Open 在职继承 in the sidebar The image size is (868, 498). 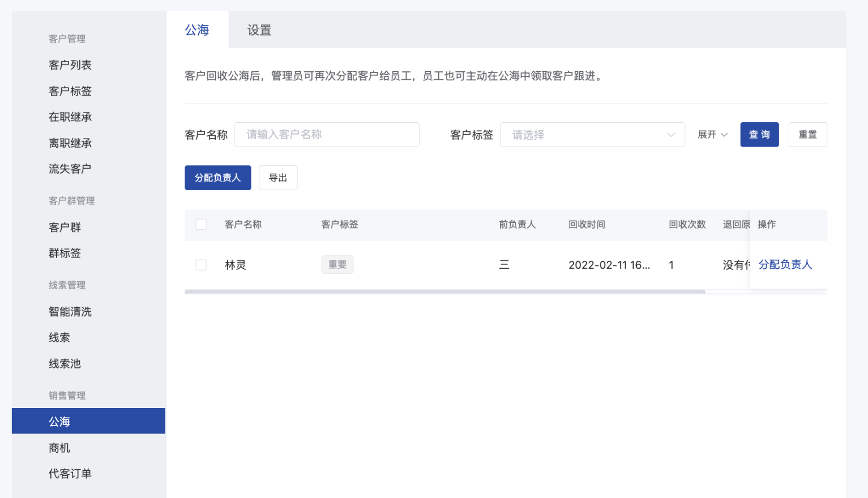point(70,117)
